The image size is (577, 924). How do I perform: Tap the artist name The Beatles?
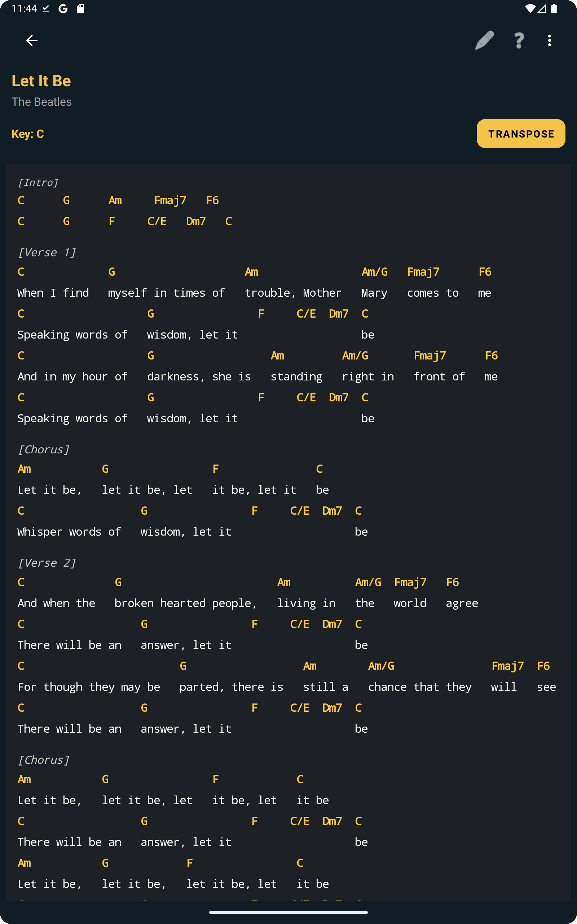click(41, 101)
